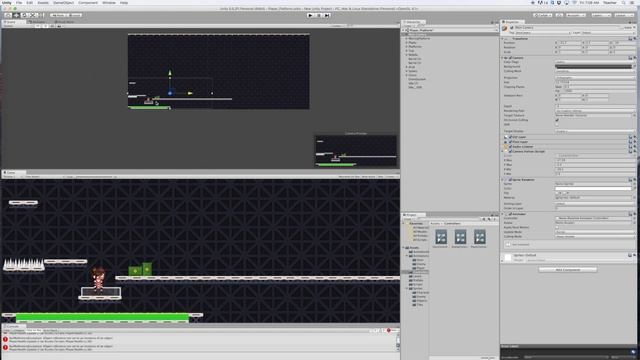
Task: Click the target picker next to Target Texture
Action: (x=634, y=116)
